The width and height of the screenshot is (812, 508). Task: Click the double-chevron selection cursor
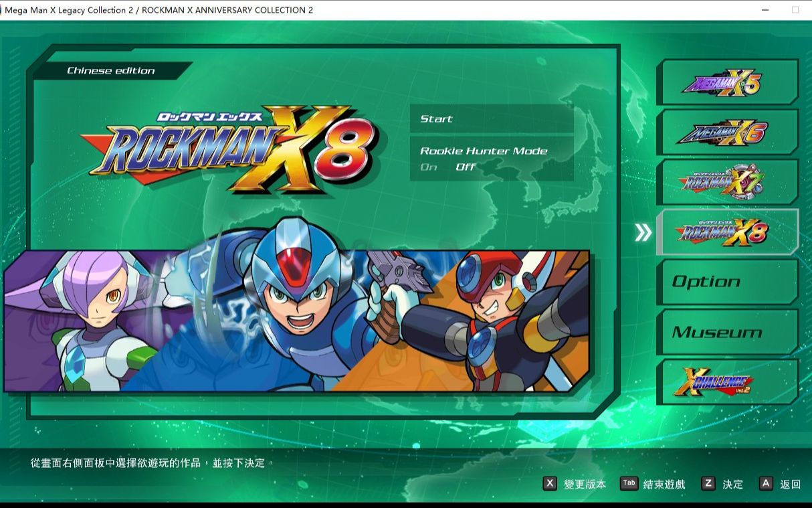point(643,232)
